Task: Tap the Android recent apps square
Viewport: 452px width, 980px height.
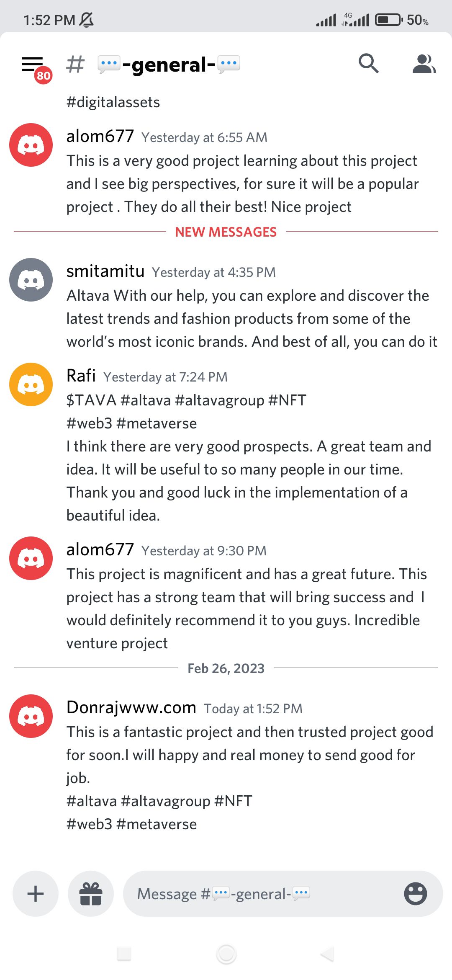Action: coord(124,954)
